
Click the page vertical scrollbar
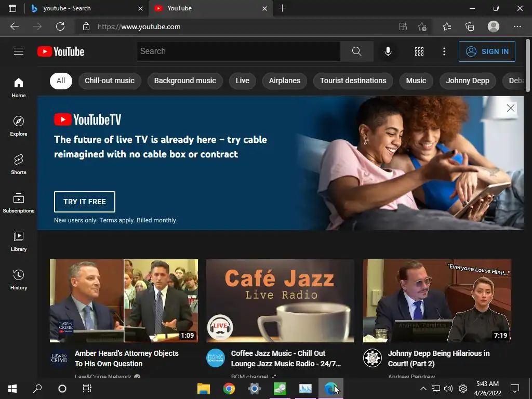[x=528, y=65]
